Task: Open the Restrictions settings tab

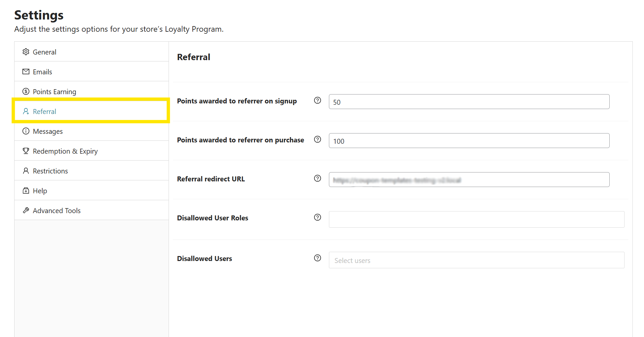Action: pos(91,170)
